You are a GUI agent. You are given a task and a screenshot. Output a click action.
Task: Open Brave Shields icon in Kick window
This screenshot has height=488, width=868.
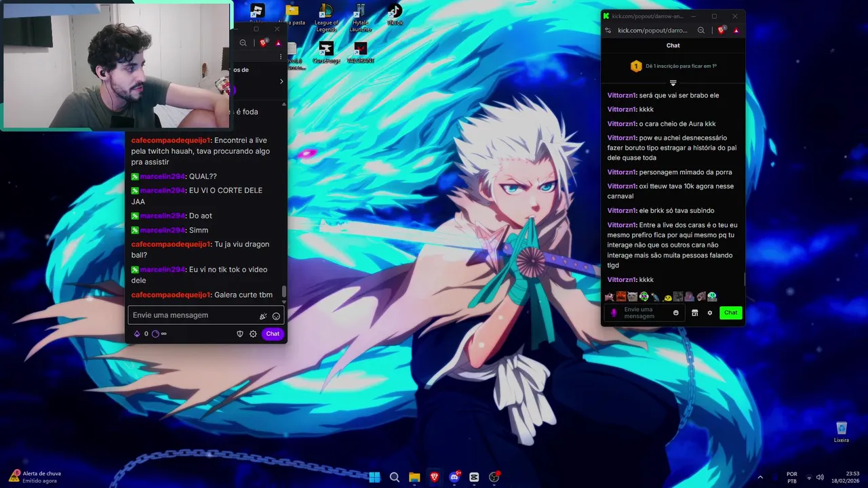click(x=722, y=30)
